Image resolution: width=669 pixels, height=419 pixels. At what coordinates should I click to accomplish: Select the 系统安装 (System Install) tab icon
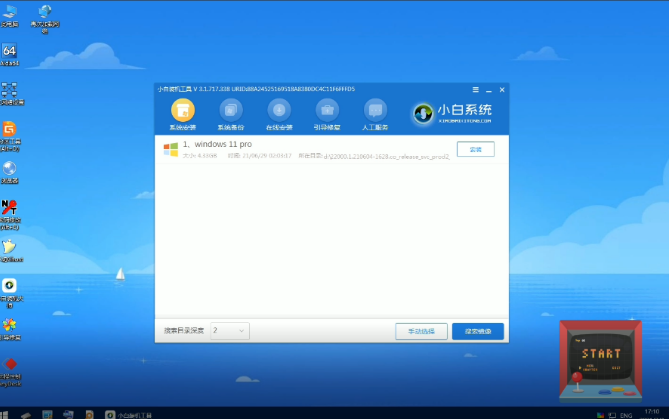coord(183,111)
